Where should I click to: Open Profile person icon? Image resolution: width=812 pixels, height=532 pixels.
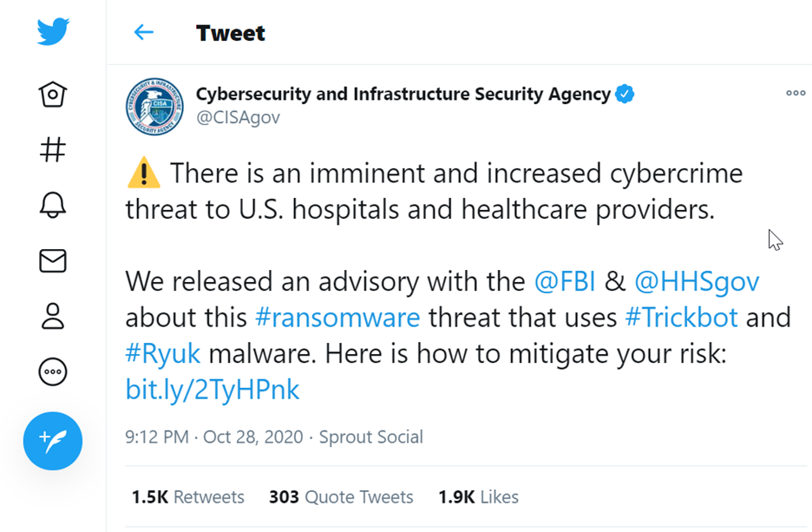pyautogui.click(x=53, y=316)
